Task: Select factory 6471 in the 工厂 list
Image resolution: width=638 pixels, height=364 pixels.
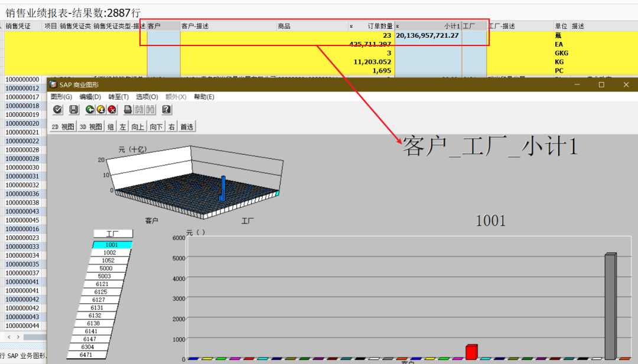Action: click(86, 355)
